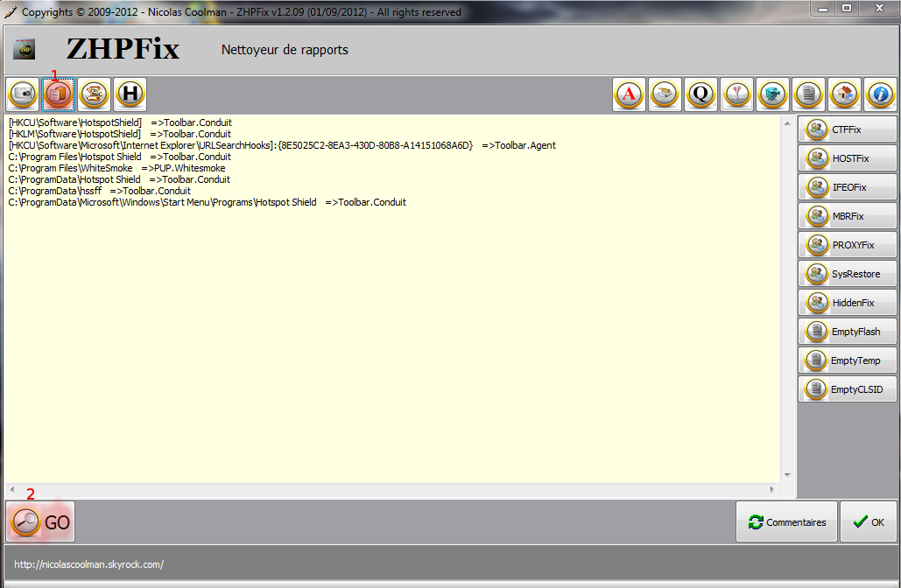Screen dimensions: 901x588
Task: Run the CTFFix tool
Action: 847,129
